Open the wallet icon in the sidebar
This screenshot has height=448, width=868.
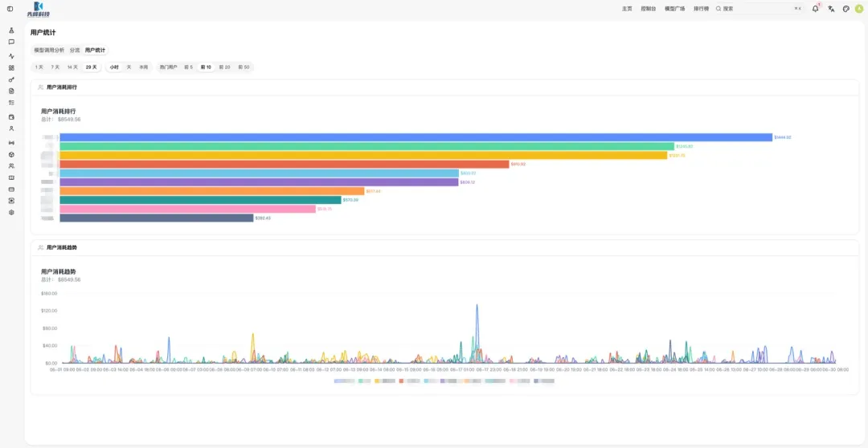point(11,117)
